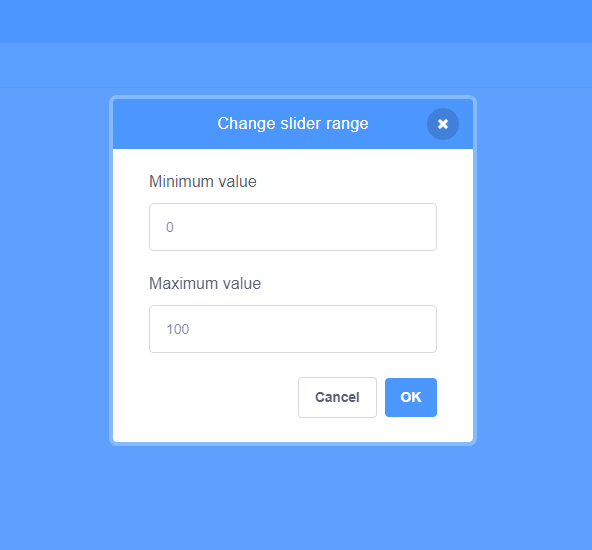Image resolution: width=592 pixels, height=550 pixels.
Task: Close the Change slider range dialog
Action: [442, 124]
